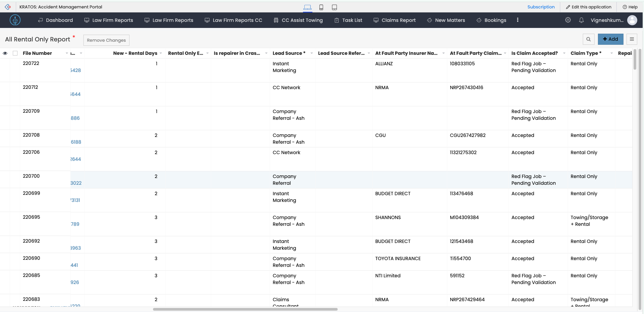Open the hamburger report options menu

(x=632, y=39)
